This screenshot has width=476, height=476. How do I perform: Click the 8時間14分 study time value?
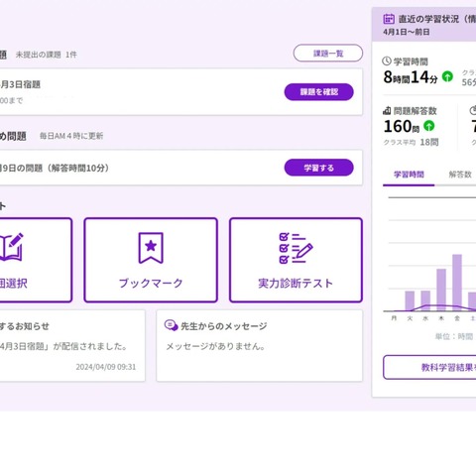[411, 77]
